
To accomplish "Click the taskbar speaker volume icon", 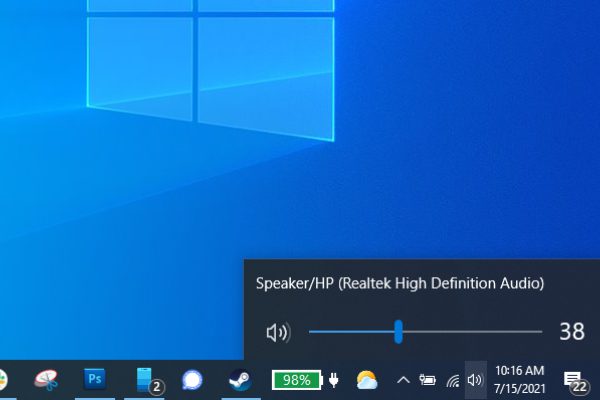I will click(475, 380).
